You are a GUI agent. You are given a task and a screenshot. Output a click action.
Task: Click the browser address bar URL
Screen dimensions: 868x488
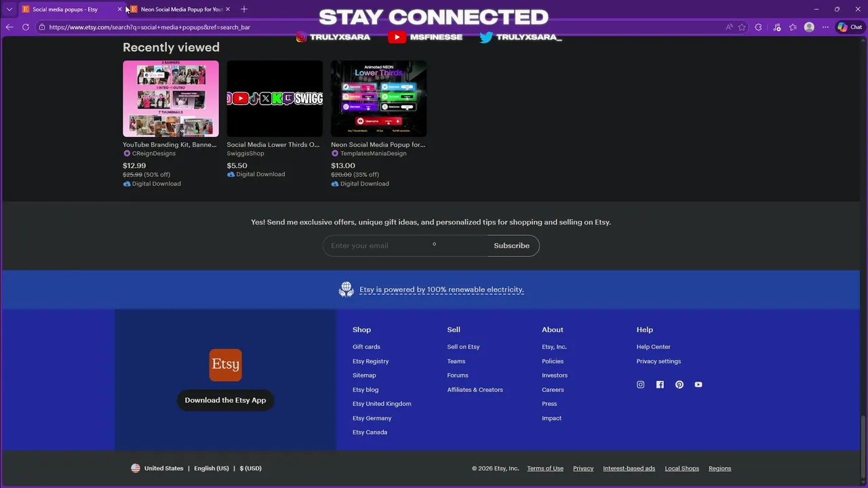click(149, 27)
